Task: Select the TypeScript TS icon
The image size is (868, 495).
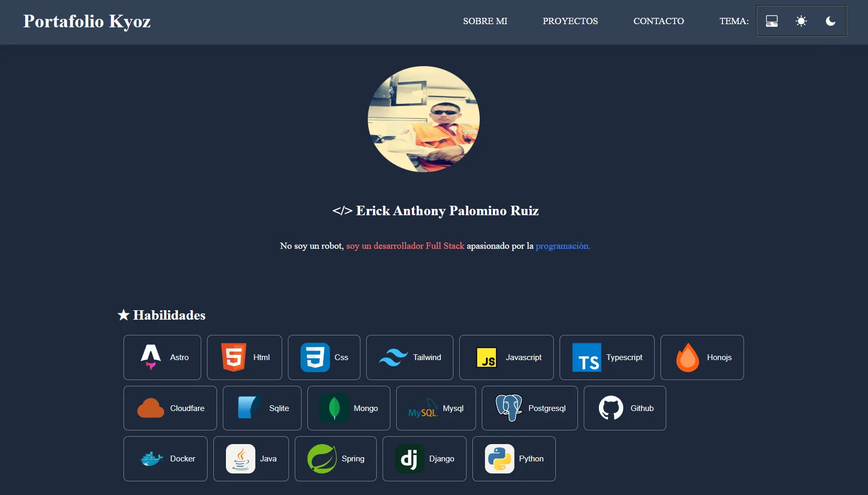Action: coord(586,357)
